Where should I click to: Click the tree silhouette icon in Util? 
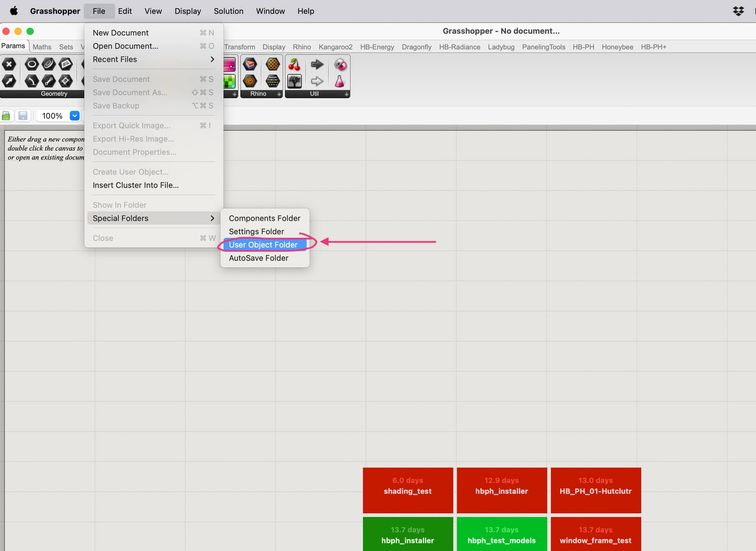point(294,81)
